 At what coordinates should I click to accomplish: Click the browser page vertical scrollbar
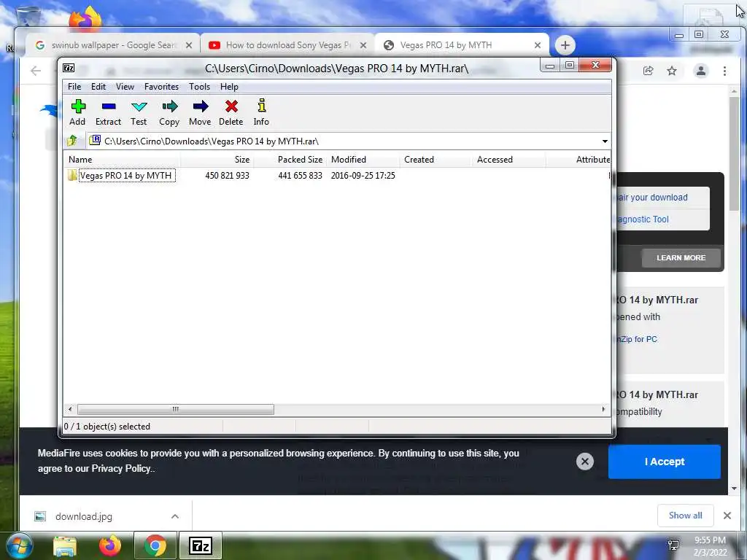(734, 153)
